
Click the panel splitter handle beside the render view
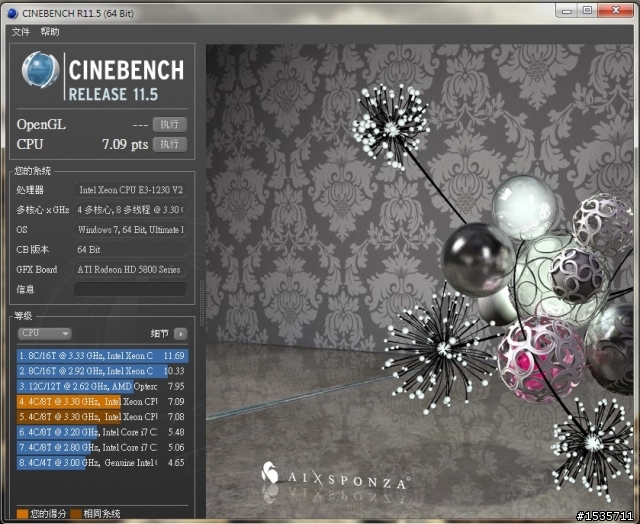coord(201,303)
